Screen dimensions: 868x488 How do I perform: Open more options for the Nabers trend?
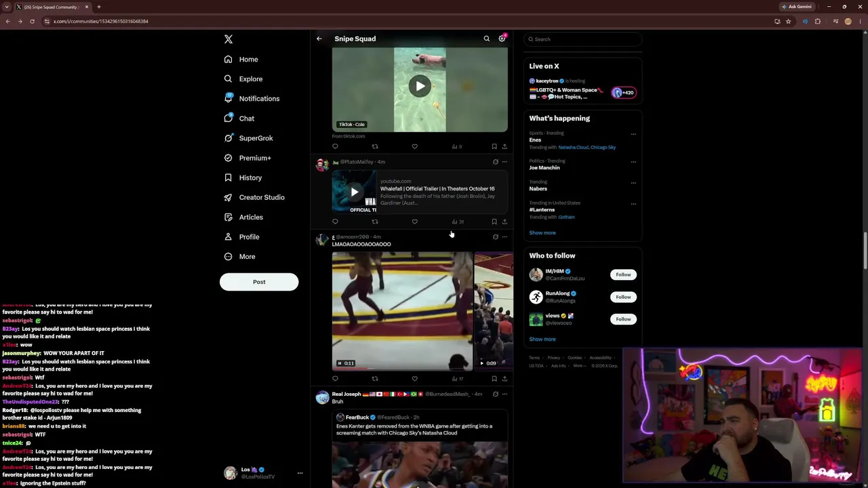[x=633, y=183]
